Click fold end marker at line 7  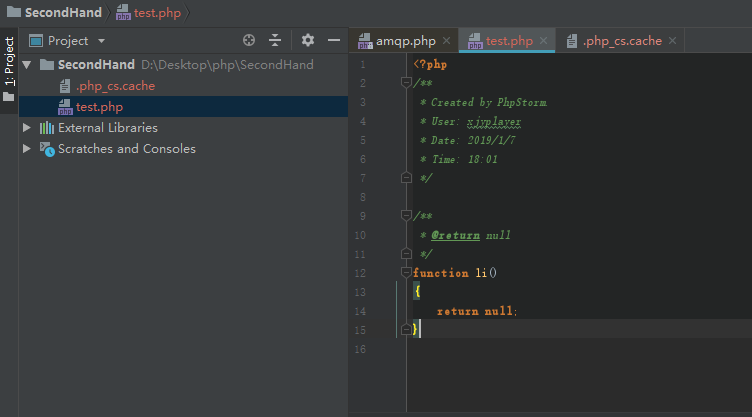406,178
